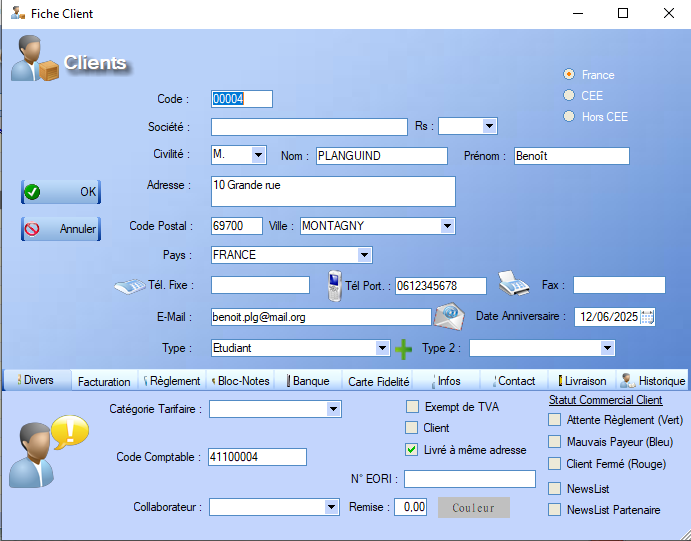Enable the Exempt de TVA checkbox
Screen dimensions: 691x541
point(412,406)
